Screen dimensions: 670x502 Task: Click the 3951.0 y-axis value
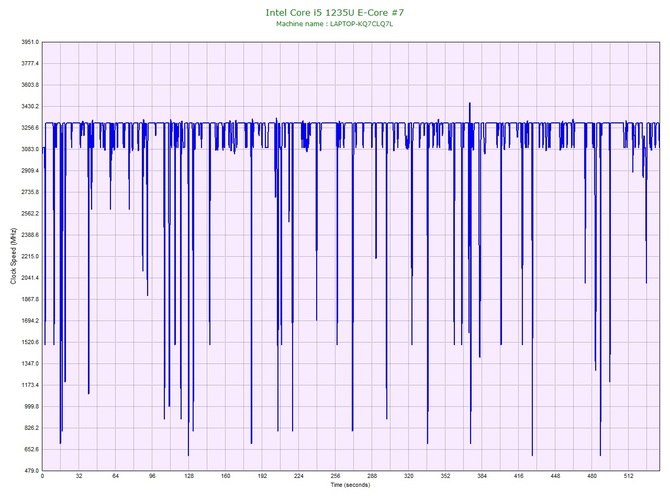30,42
